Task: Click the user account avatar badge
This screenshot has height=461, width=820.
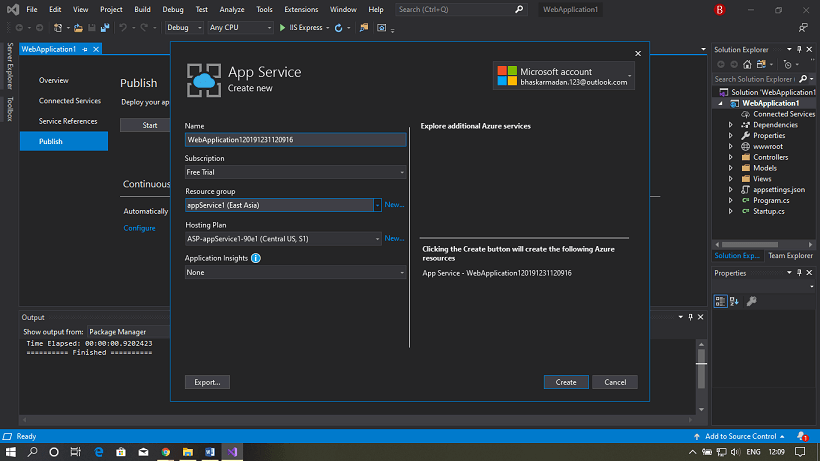Action: click(720, 9)
